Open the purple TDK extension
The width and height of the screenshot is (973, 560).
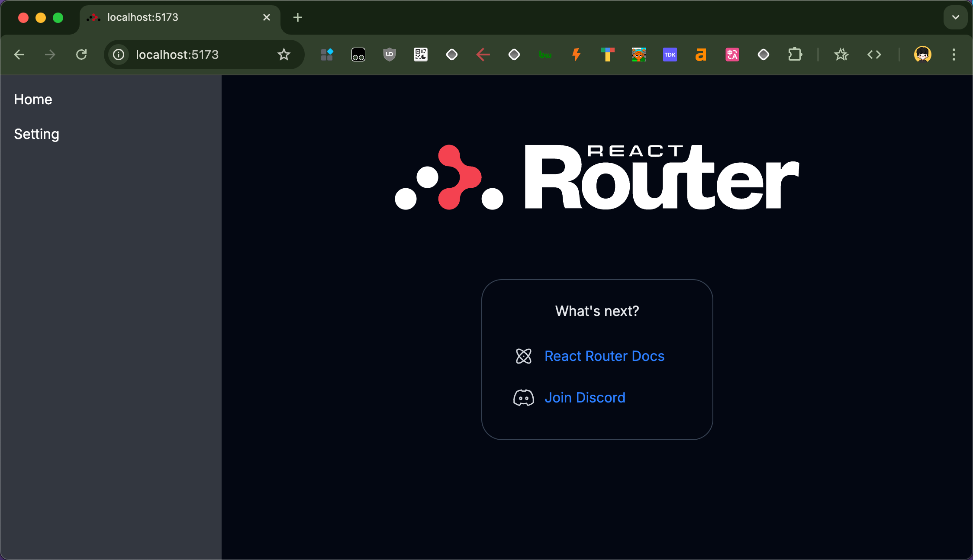coord(670,55)
